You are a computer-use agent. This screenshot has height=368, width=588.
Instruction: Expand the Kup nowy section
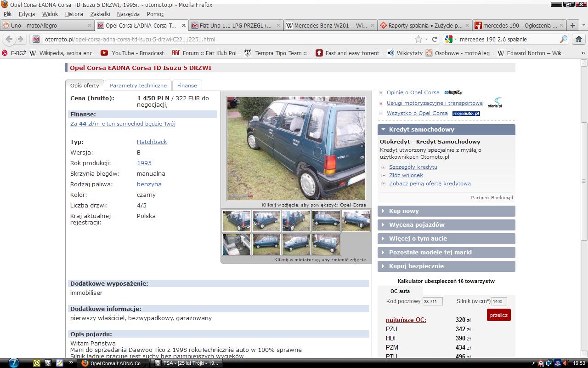click(447, 211)
